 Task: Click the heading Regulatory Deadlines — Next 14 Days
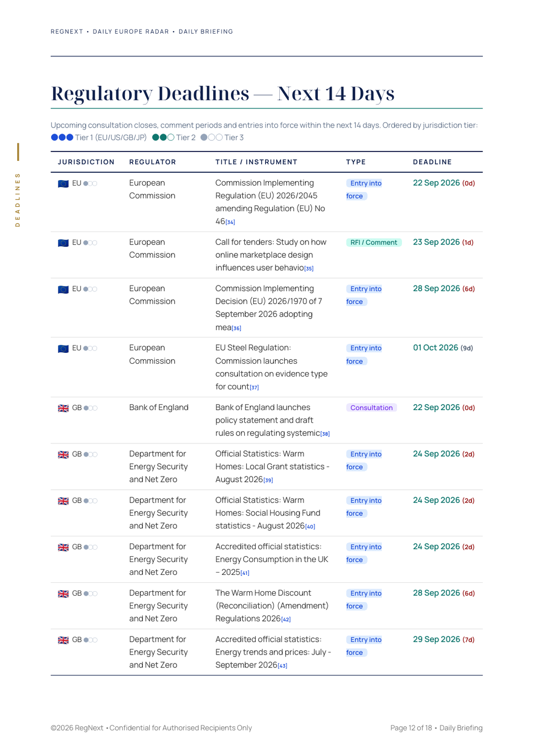(x=222, y=94)
